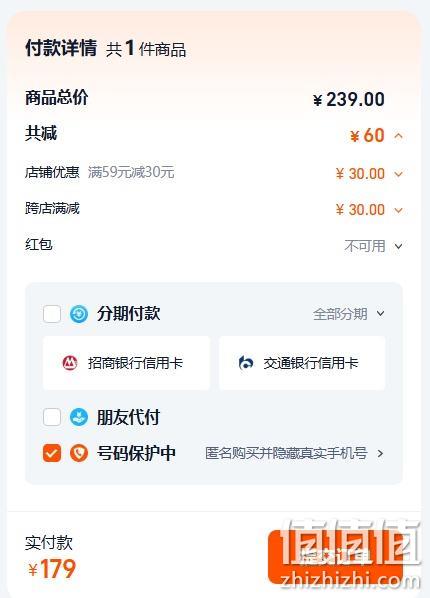Select 招商银行信用卡 payment option

point(126,363)
